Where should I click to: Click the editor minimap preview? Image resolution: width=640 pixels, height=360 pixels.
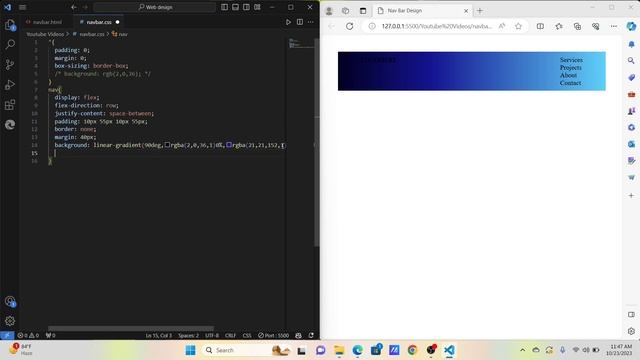pyautogui.click(x=300, y=43)
